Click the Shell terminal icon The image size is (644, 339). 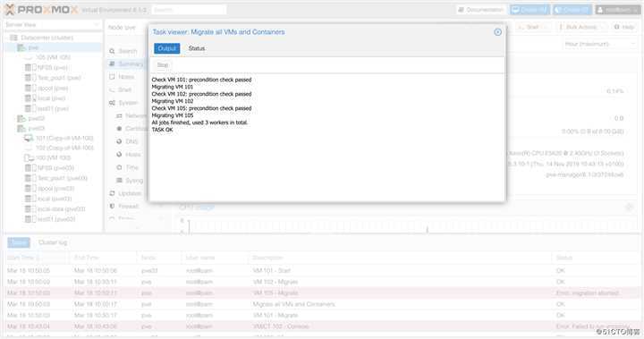(112, 89)
